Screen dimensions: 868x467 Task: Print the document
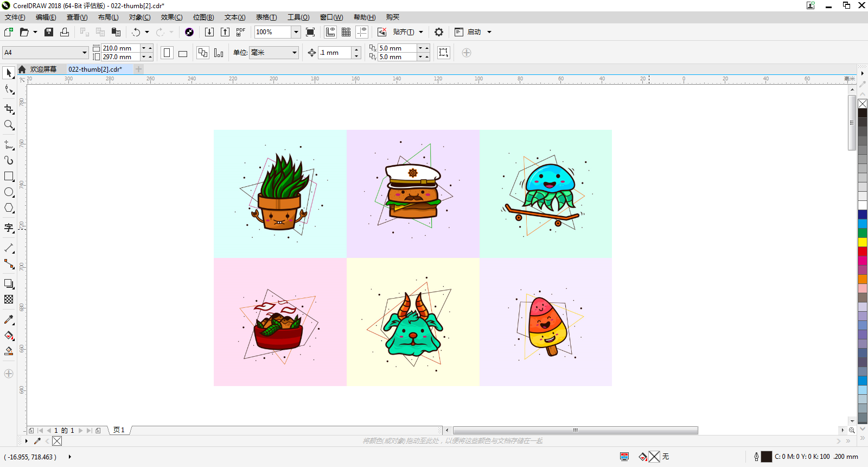click(65, 32)
